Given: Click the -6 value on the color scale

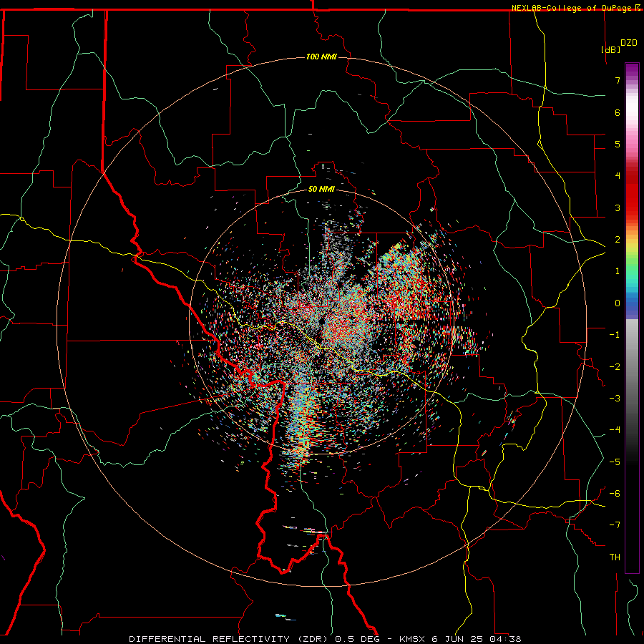Looking at the screenshot, I should [615, 494].
